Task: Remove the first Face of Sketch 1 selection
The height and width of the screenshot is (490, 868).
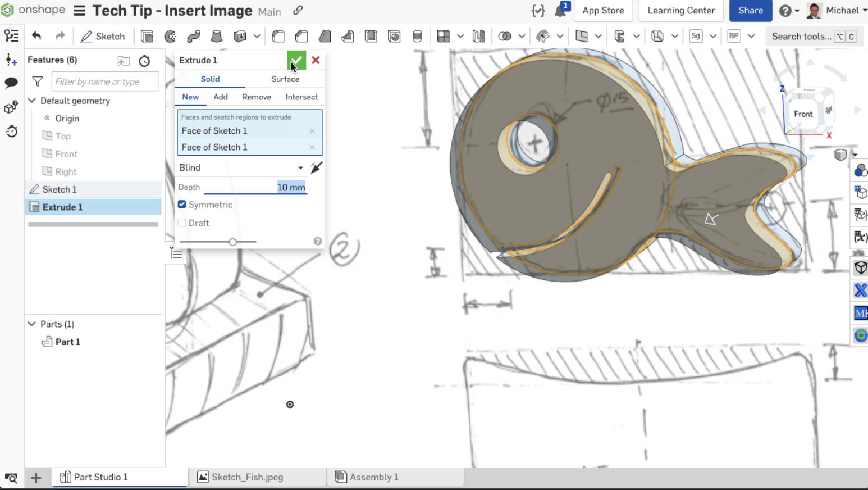Action: coord(312,131)
